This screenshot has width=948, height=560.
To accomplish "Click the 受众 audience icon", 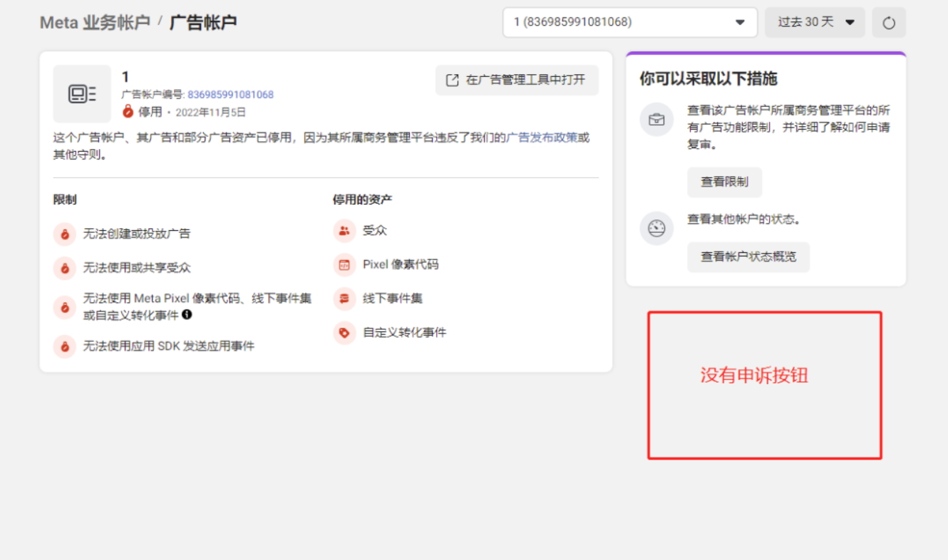I will click(x=344, y=231).
